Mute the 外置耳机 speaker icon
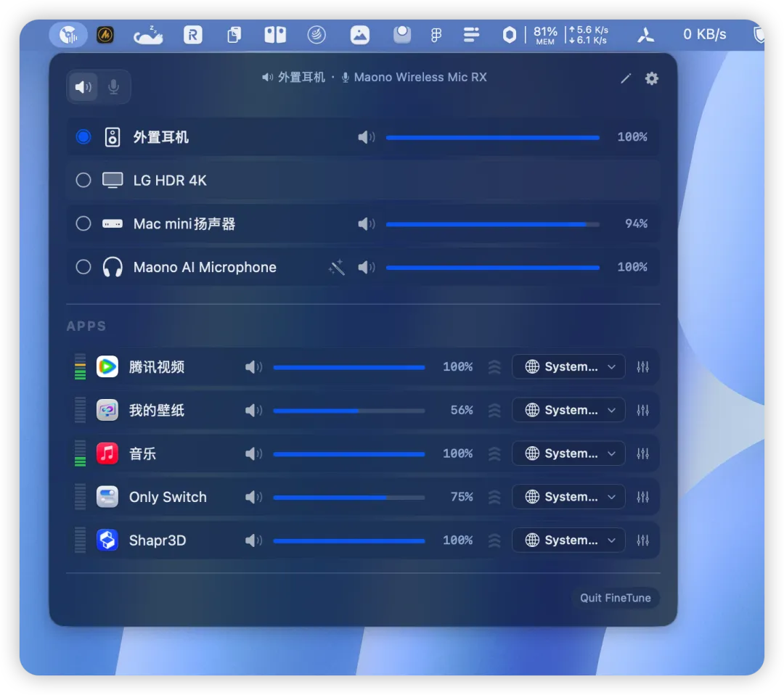The height and width of the screenshot is (695, 784). tap(366, 137)
